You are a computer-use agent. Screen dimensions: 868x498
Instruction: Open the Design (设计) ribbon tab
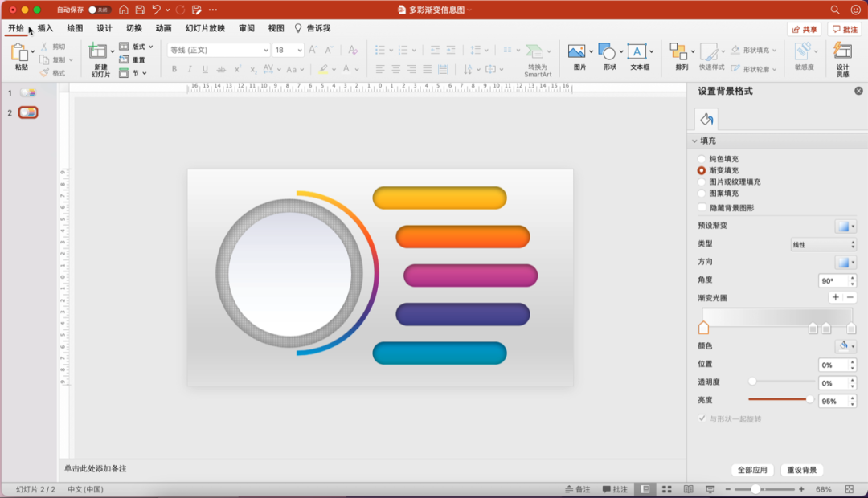[104, 28]
